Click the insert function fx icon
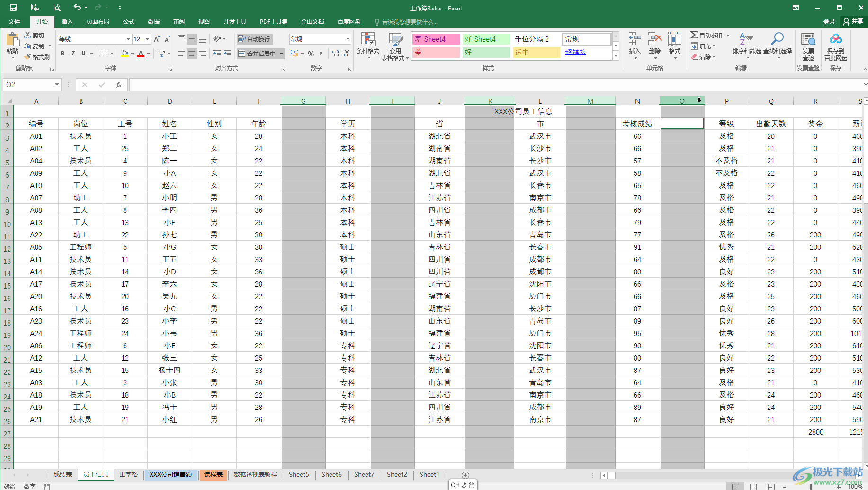This screenshot has height=490, width=868. 119,85
